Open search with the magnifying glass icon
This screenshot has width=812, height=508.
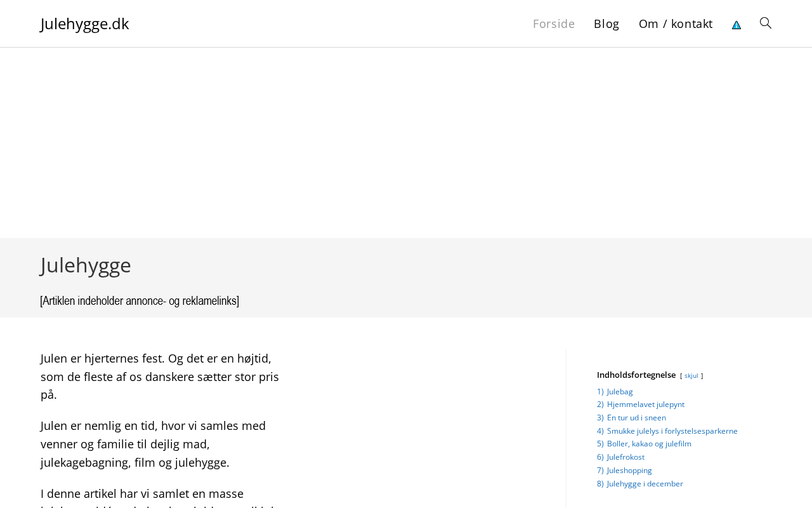coord(766,23)
